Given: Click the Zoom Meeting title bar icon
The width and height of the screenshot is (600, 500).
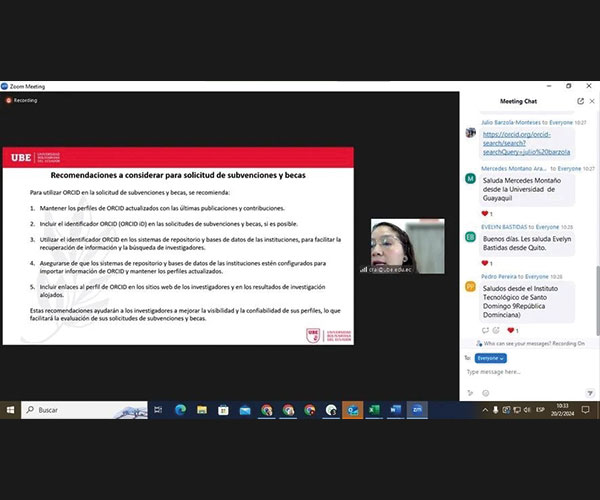Looking at the screenshot, I should (x=4, y=86).
